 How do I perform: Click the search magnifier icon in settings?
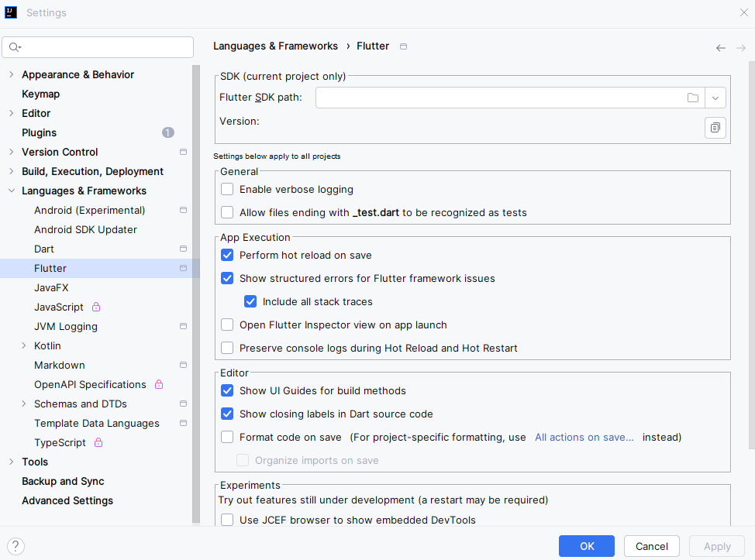click(15, 47)
